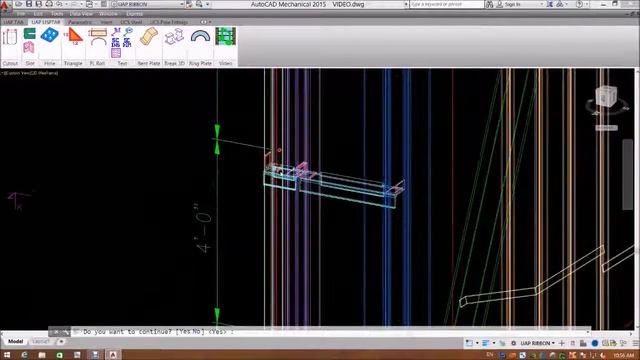The image size is (640, 360).
Task: Select the pink icon below Slot tool
Action: click(29, 48)
